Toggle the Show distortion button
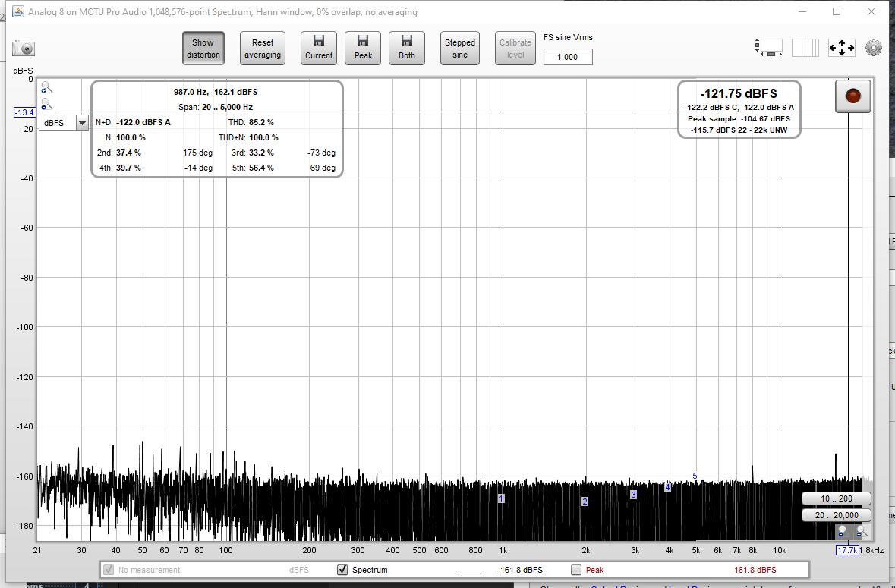Viewport: 895px width, 588px height. [203, 49]
